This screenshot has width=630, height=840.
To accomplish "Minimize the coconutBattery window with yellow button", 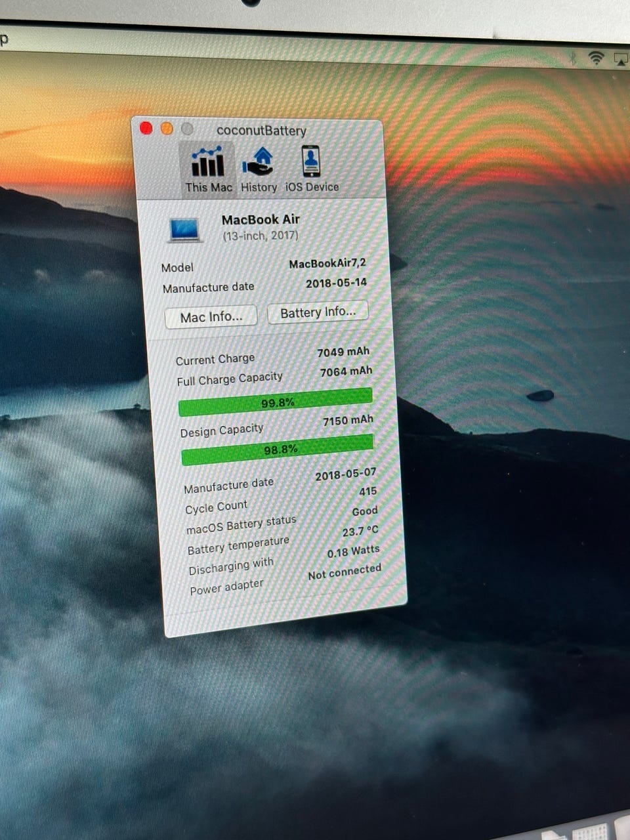I will (x=167, y=129).
